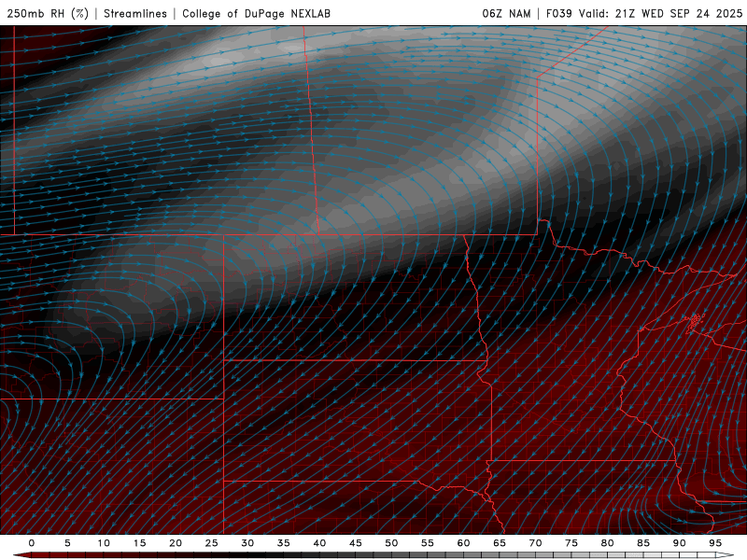Click the colorbar label "45"
This screenshot has height=560, width=747.
click(x=356, y=543)
